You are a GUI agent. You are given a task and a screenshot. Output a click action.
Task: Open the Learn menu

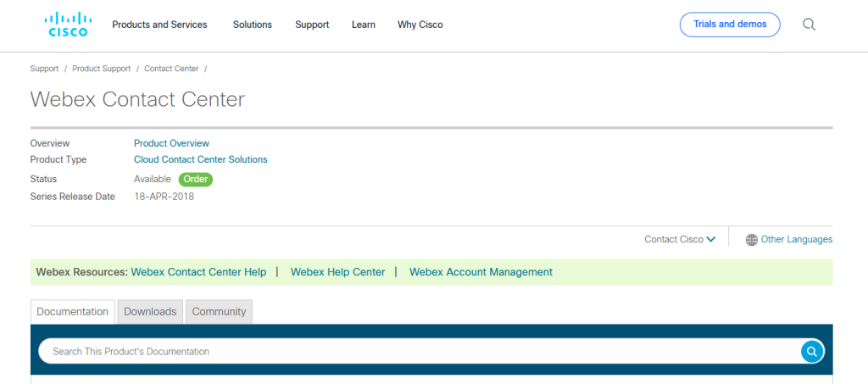[363, 25]
